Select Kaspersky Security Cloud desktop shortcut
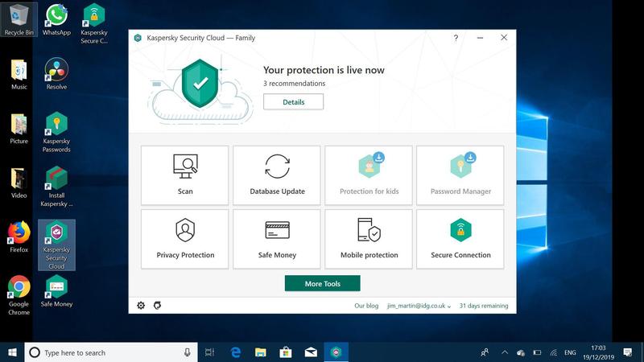Screen dimensions: 644x362 [56, 245]
